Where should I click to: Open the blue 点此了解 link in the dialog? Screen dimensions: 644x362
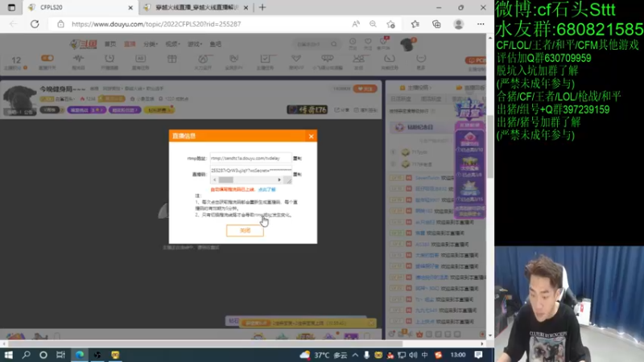tap(267, 190)
